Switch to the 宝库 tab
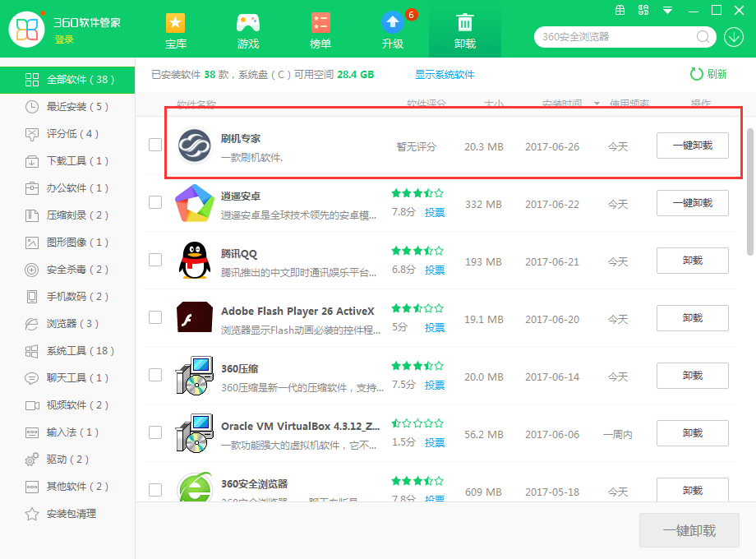Viewport: 756px width, 559px height. pos(175,22)
